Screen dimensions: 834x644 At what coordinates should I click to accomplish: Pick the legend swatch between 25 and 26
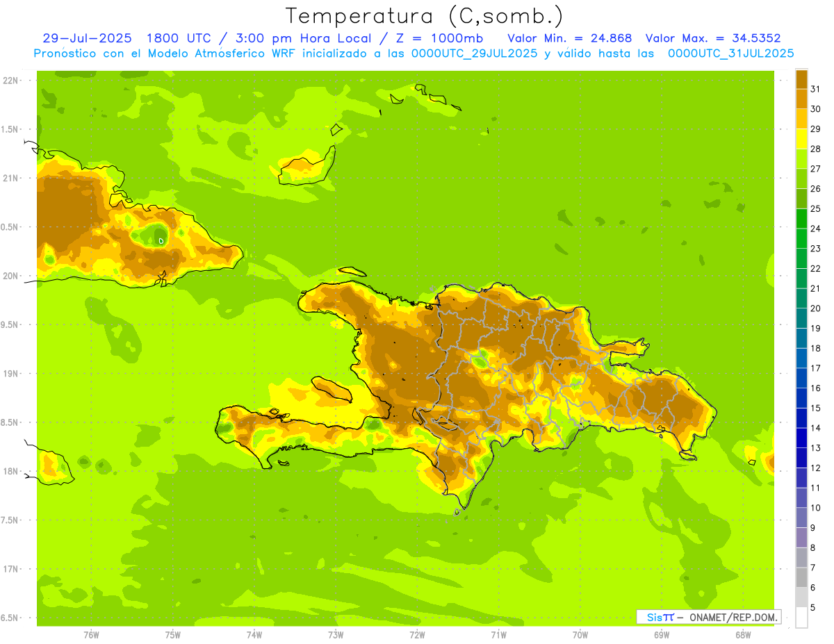pyautogui.click(x=801, y=199)
